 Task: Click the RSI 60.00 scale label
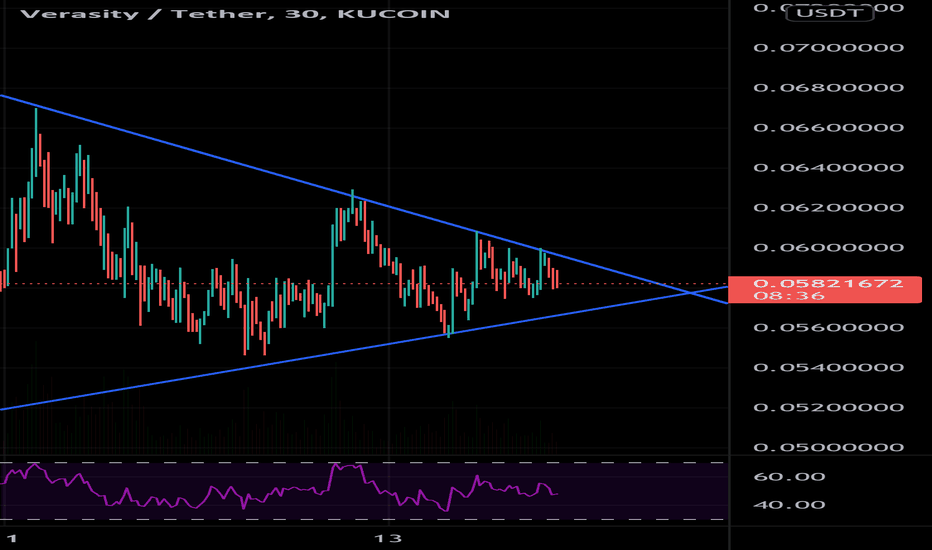pos(789,476)
